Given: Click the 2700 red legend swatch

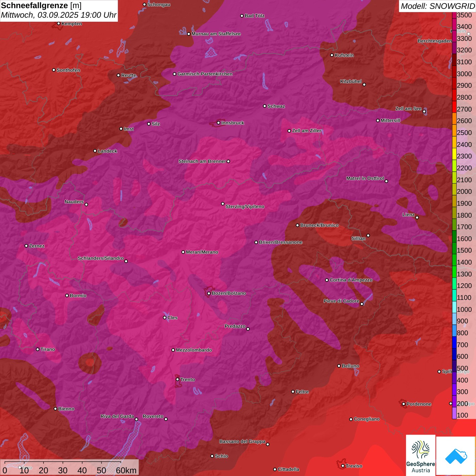Looking at the screenshot, I should point(454,107).
